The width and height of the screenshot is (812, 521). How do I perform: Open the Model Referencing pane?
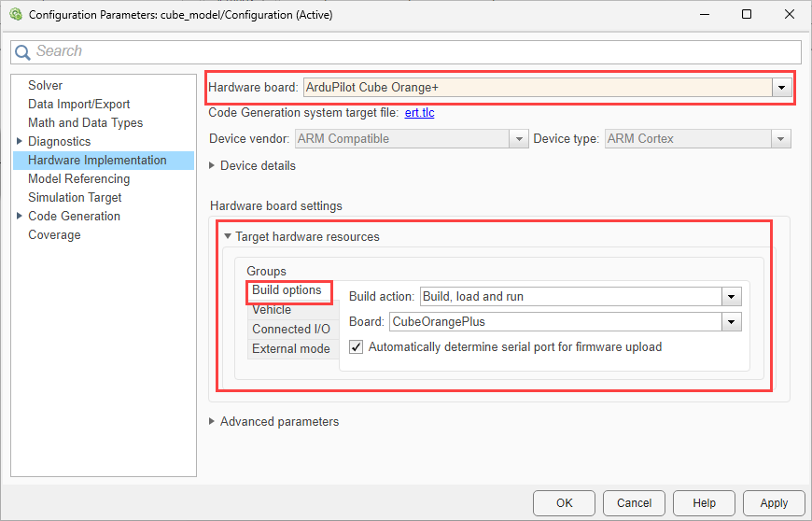point(78,178)
